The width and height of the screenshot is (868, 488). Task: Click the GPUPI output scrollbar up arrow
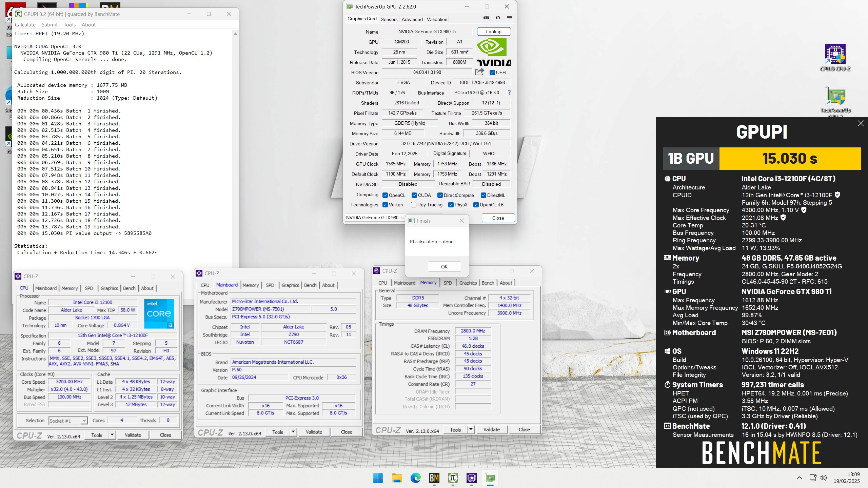coord(235,34)
